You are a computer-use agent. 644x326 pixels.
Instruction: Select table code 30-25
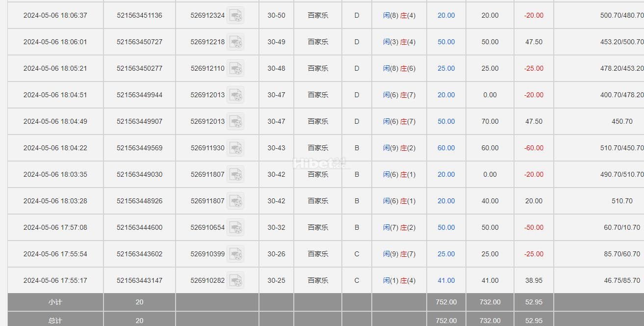276,280
